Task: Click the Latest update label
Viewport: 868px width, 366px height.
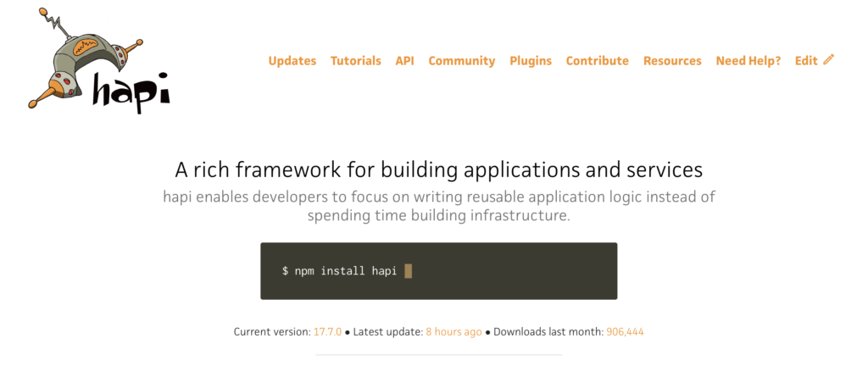Action: [387, 332]
